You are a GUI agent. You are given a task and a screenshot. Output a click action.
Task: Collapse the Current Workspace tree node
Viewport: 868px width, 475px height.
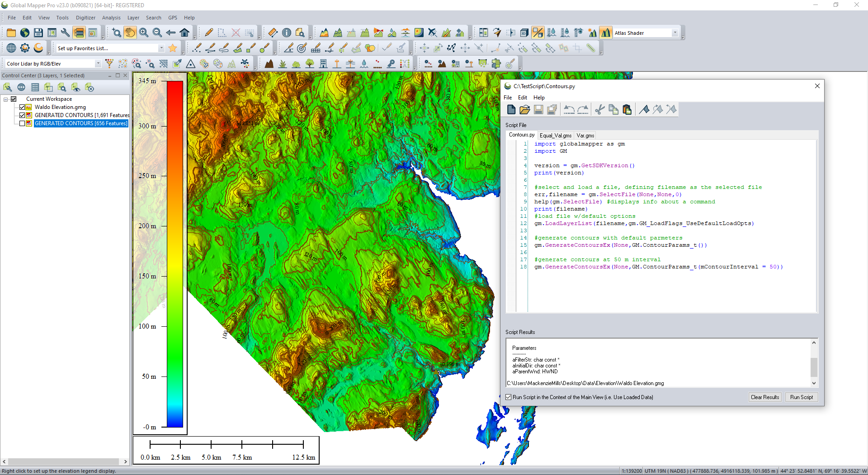pyautogui.click(x=6, y=99)
